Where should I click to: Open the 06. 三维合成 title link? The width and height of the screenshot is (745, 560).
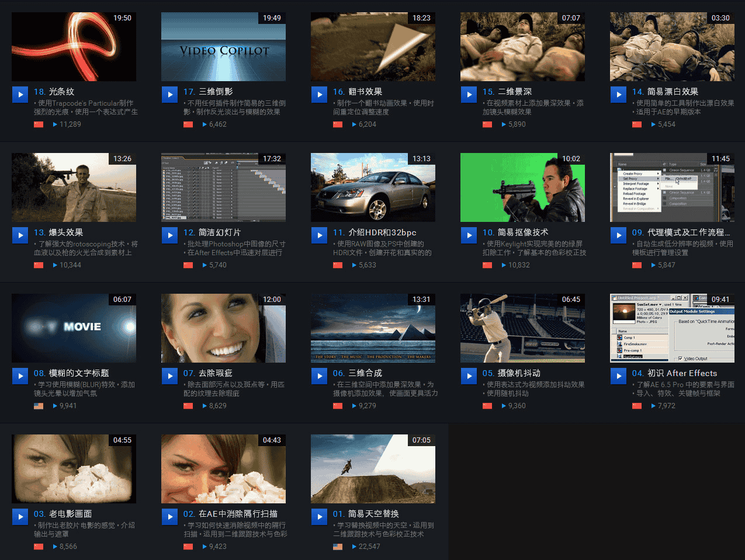pos(358,373)
